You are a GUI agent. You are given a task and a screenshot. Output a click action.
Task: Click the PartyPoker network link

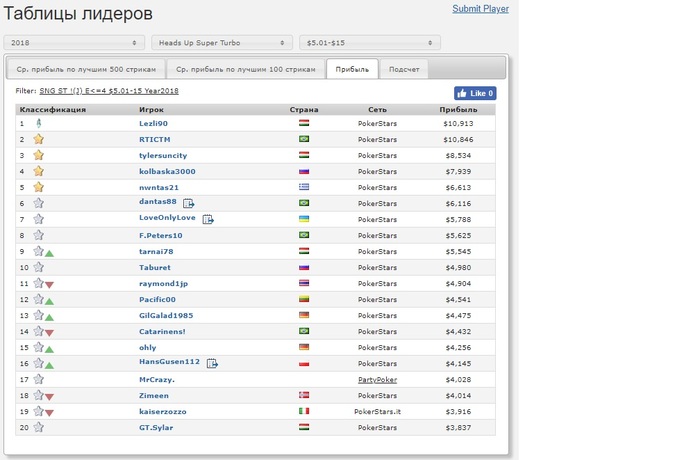click(377, 380)
